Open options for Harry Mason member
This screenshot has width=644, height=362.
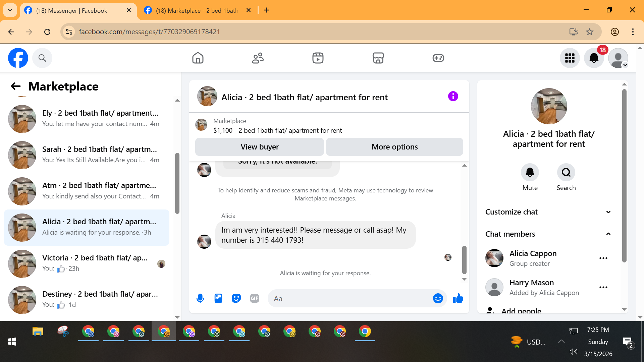click(x=603, y=287)
